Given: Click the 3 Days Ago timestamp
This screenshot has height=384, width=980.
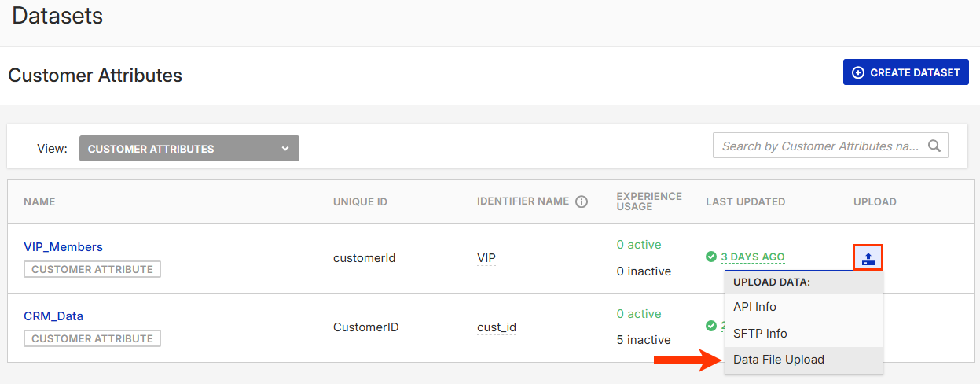Looking at the screenshot, I should (x=752, y=257).
